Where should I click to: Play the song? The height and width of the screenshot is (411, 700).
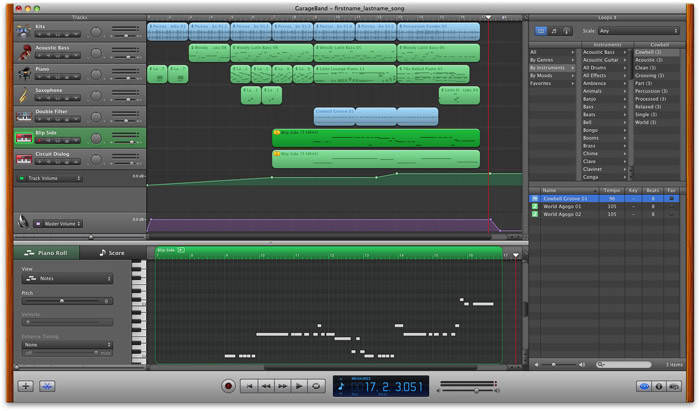tap(299, 386)
